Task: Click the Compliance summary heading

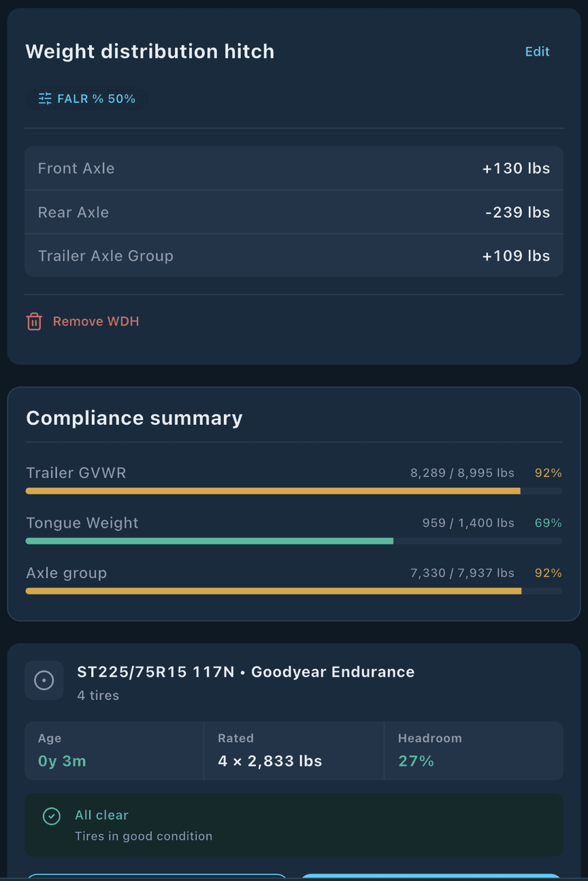Action: pyautogui.click(x=134, y=418)
